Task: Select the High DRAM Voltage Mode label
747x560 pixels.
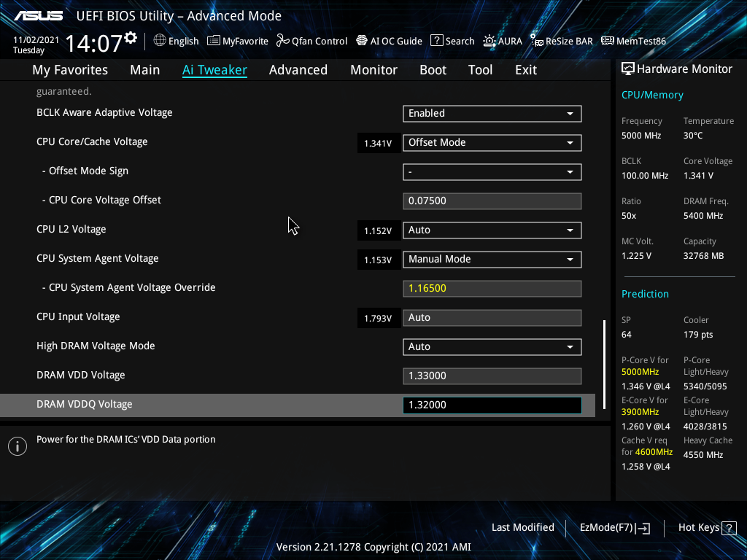Action: click(96, 346)
